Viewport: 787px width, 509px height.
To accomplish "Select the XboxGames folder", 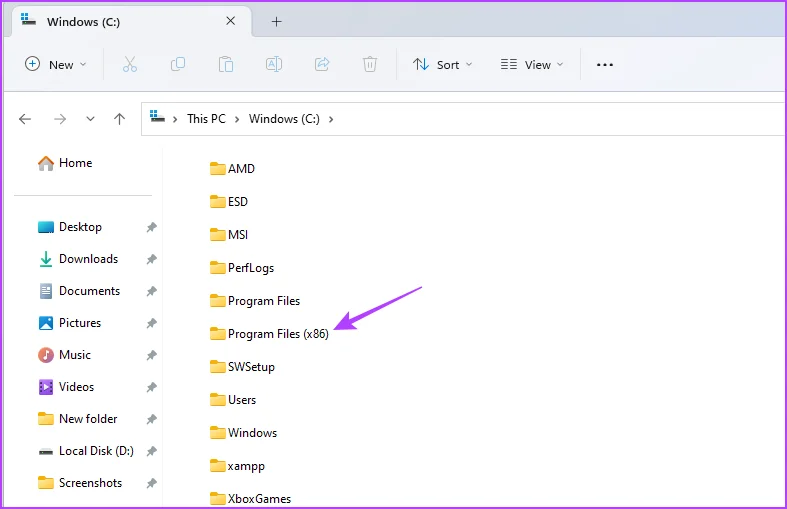I will click(250, 499).
